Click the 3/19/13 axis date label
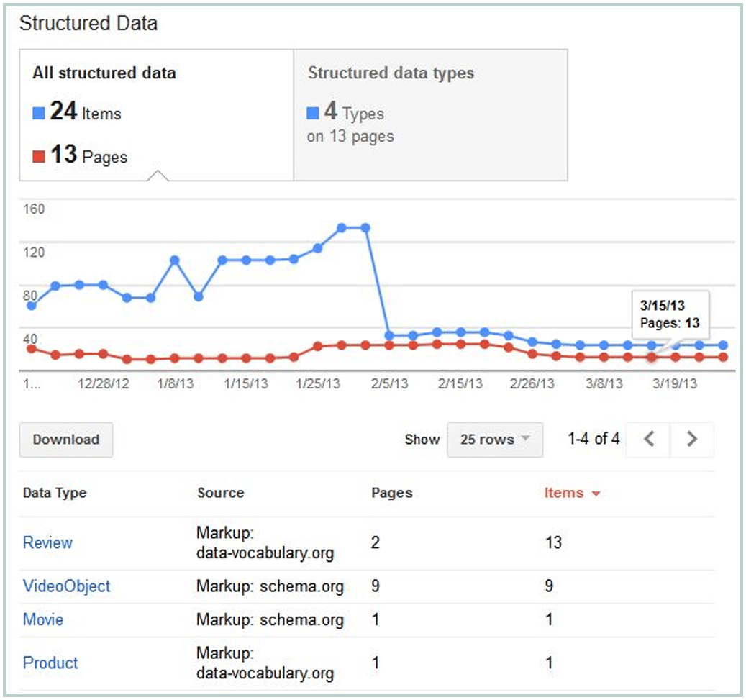Image resolution: width=746 pixels, height=700 pixels. [675, 383]
